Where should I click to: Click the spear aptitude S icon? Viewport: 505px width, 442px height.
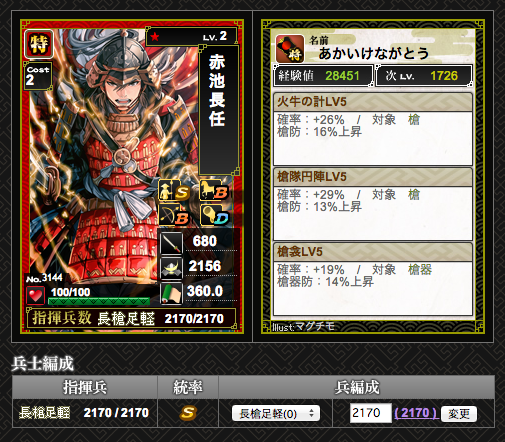[x=174, y=190]
